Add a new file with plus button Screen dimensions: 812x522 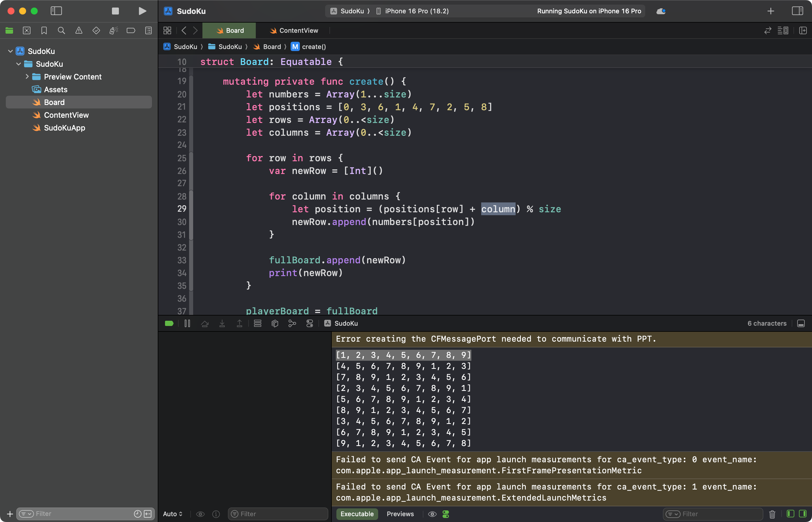[x=10, y=514]
